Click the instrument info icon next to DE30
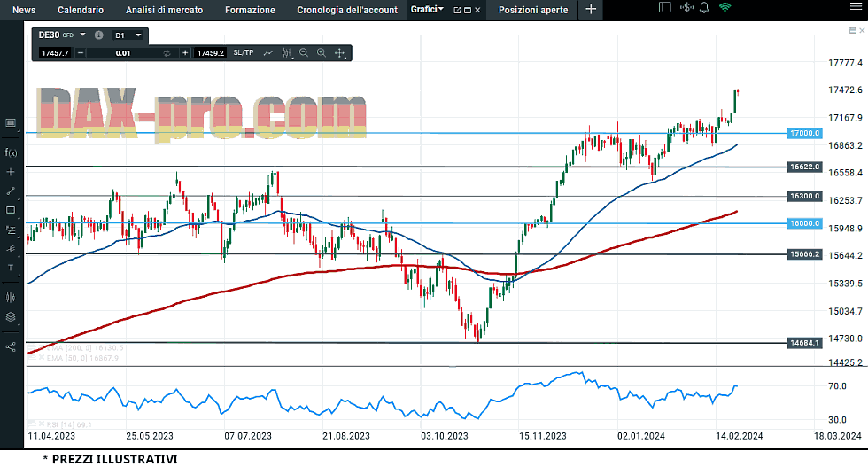This screenshot has height=467, width=868. [x=98, y=35]
